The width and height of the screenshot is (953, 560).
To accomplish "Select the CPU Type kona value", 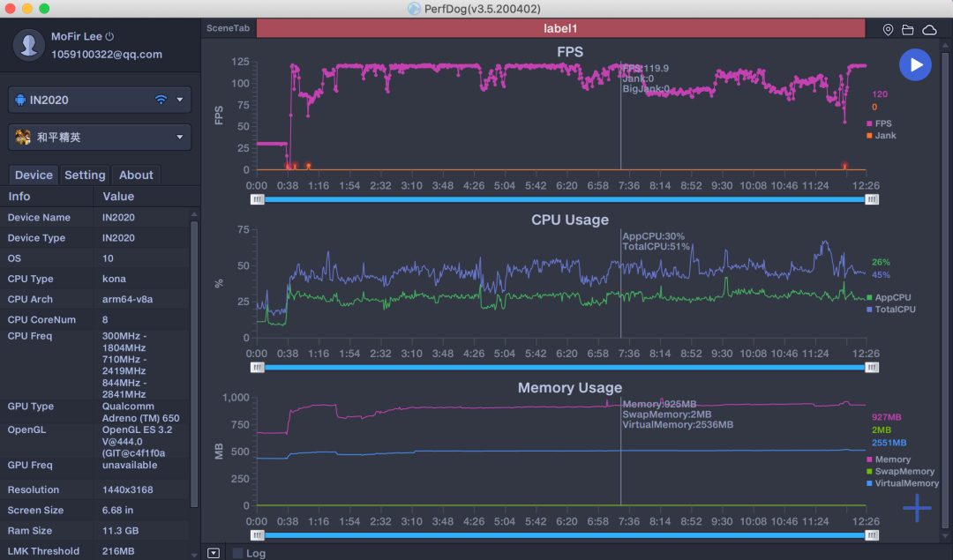I will point(114,279).
